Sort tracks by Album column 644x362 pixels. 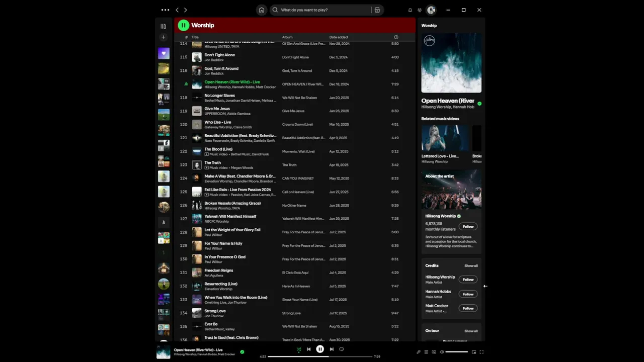[287, 37]
